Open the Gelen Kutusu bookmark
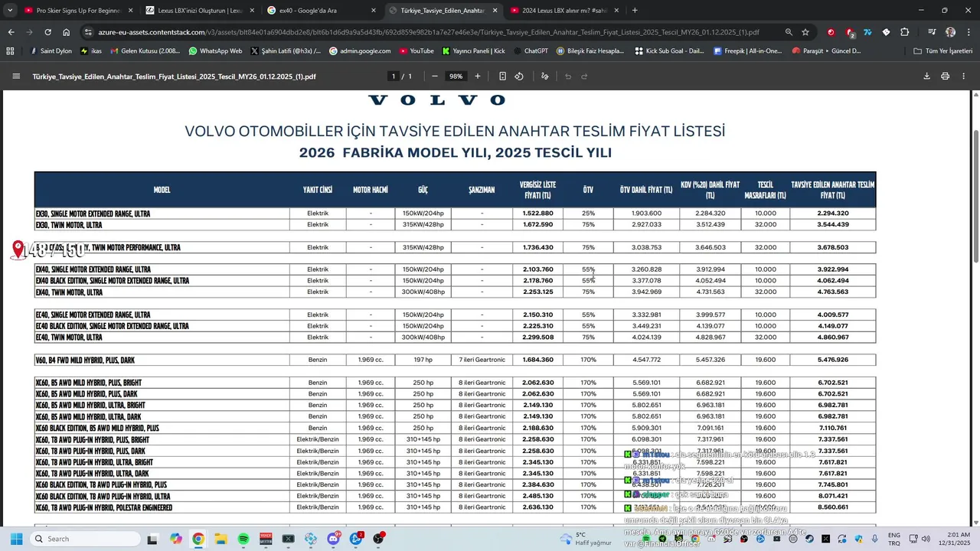The width and height of the screenshot is (980, 551). (145, 51)
